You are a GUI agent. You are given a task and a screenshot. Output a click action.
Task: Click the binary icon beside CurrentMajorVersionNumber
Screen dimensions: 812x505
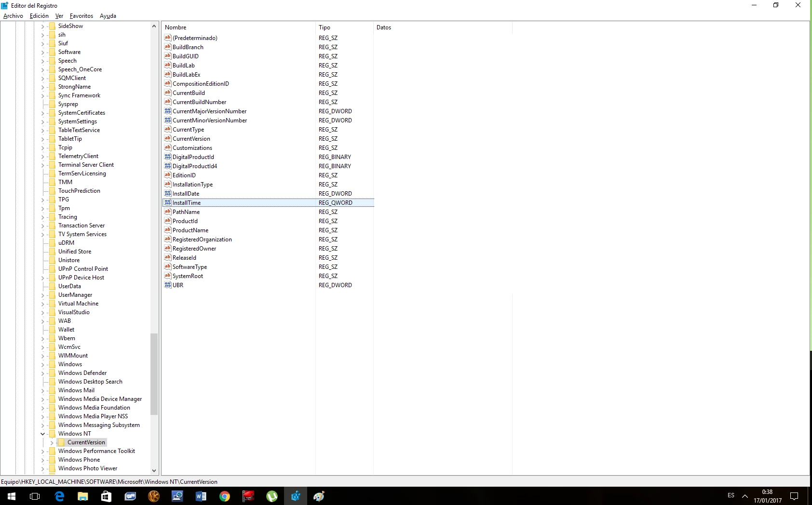click(x=168, y=111)
